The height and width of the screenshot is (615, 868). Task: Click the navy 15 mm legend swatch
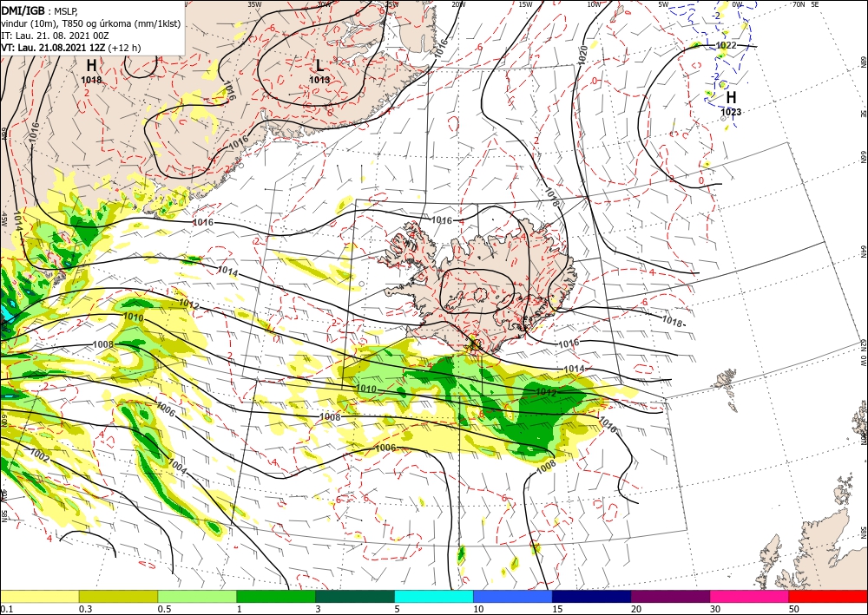point(592,596)
